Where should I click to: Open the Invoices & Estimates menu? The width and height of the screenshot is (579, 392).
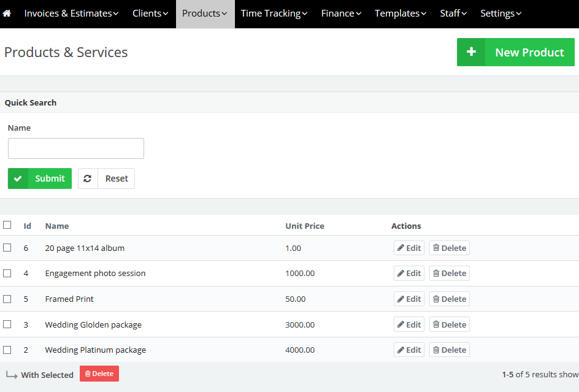click(x=71, y=13)
